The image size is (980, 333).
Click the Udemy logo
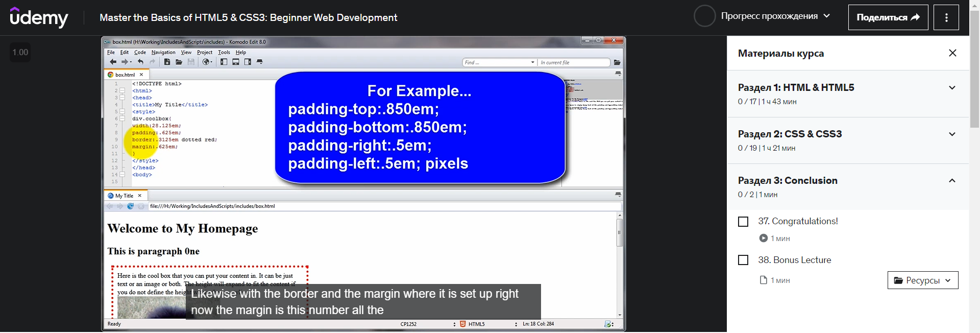(39, 17)
